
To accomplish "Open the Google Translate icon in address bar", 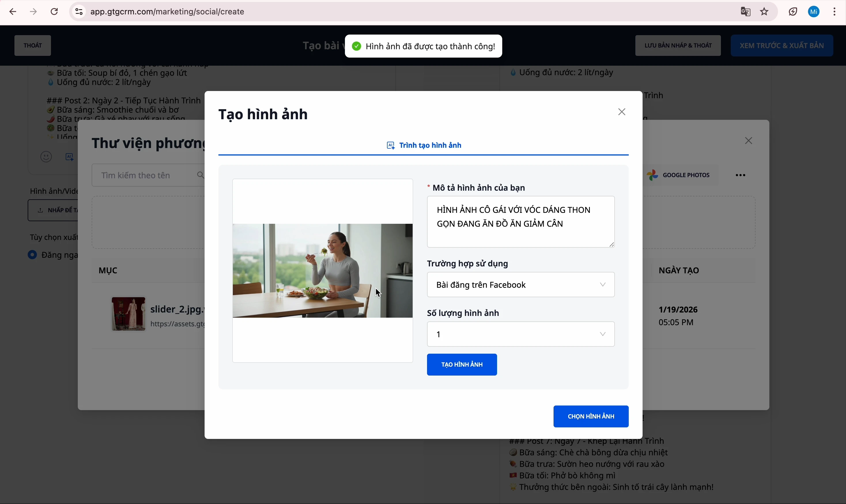I will [x=745, y=12].
